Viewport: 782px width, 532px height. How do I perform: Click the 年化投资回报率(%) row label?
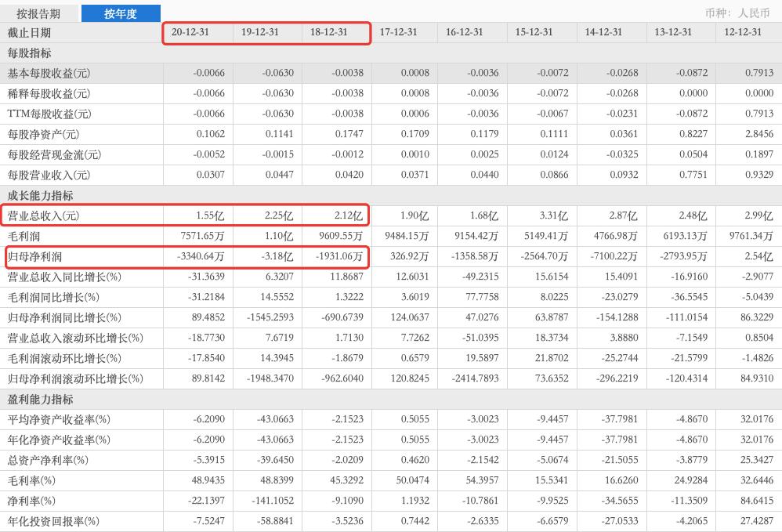point(53,521)
